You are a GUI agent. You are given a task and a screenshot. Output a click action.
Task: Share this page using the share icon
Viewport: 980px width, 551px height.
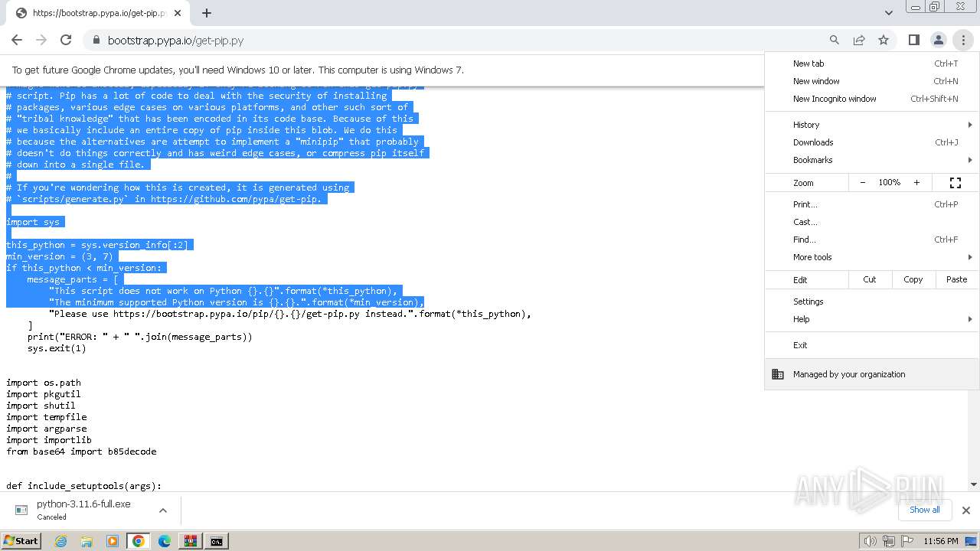click(x=859, y=40)
